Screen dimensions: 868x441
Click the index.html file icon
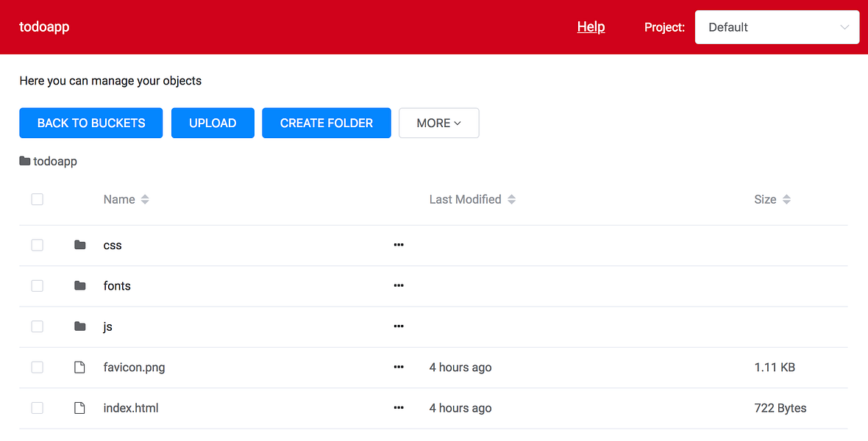(79, 408)
